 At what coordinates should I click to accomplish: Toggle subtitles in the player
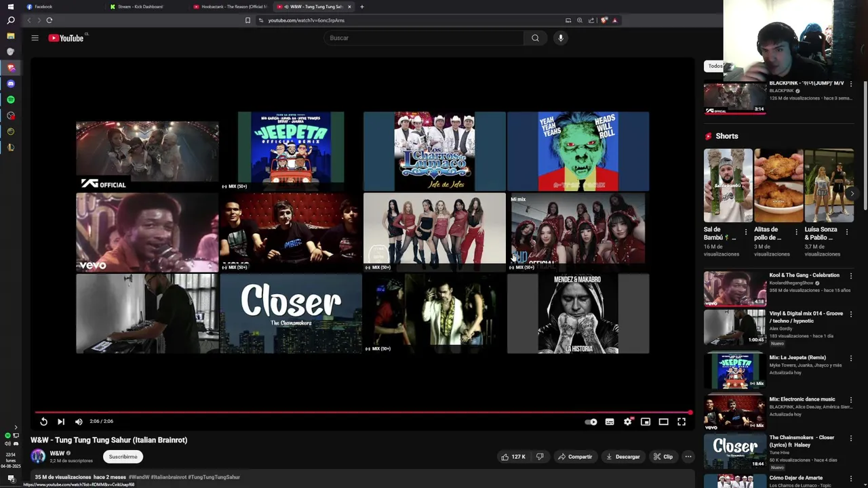(610, 422)
